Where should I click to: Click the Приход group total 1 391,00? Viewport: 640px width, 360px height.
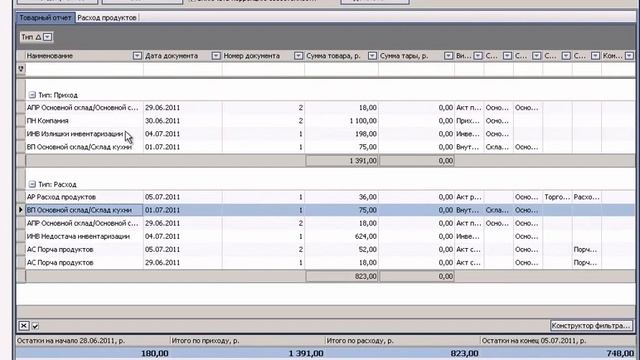[342, 161]
